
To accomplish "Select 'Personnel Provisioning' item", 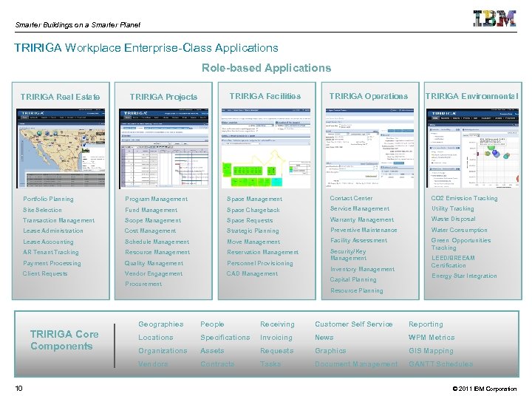I will [x=260, y=263].
